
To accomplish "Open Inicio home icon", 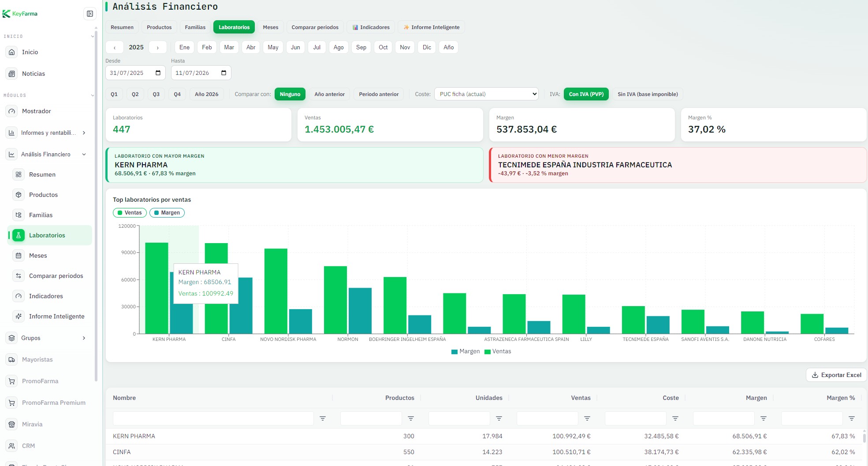I will [12, 52].
